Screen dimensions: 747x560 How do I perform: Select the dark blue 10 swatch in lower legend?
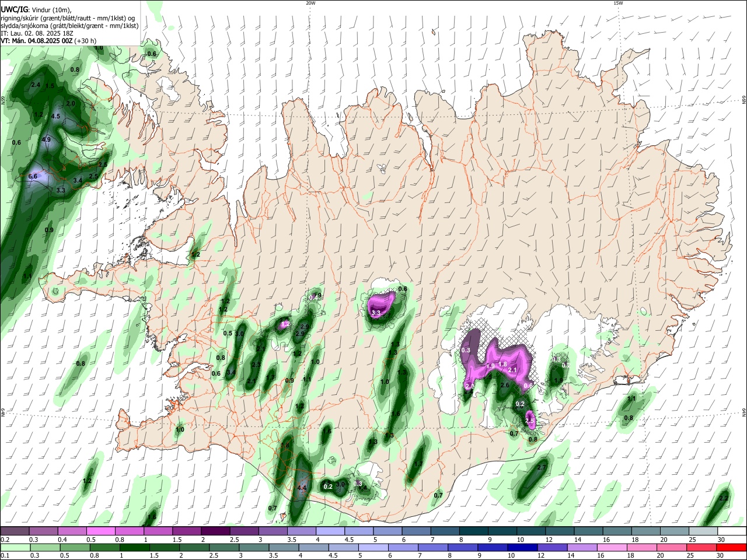(x=522, y=547)
